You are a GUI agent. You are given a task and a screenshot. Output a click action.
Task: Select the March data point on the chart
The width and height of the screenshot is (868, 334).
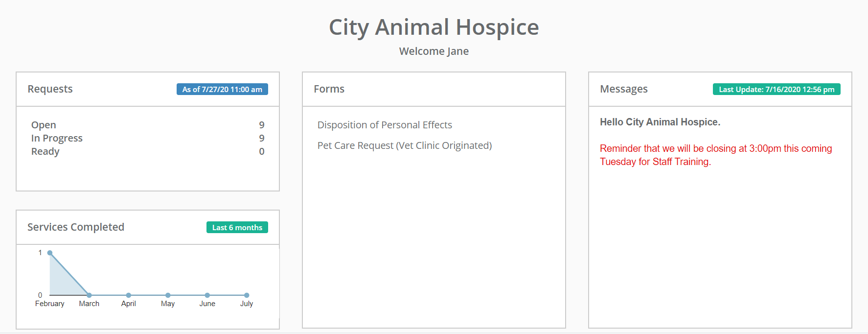click(x=89, y=295)
